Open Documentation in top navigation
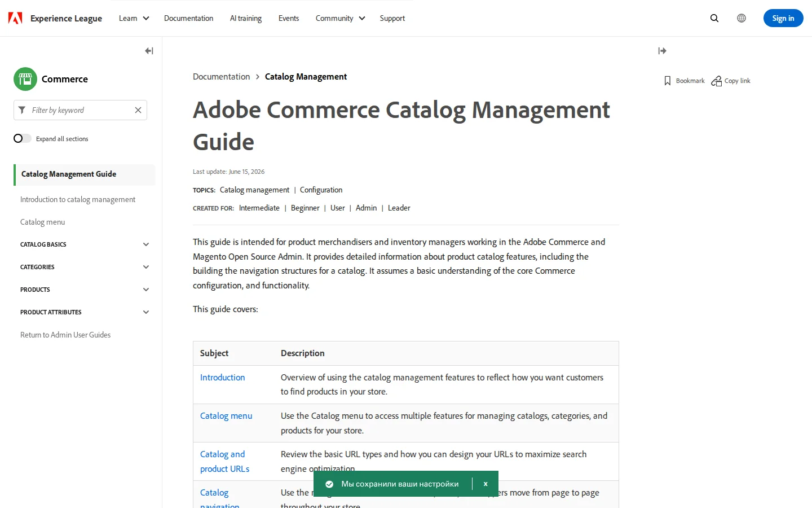 (x=188, y=18)
